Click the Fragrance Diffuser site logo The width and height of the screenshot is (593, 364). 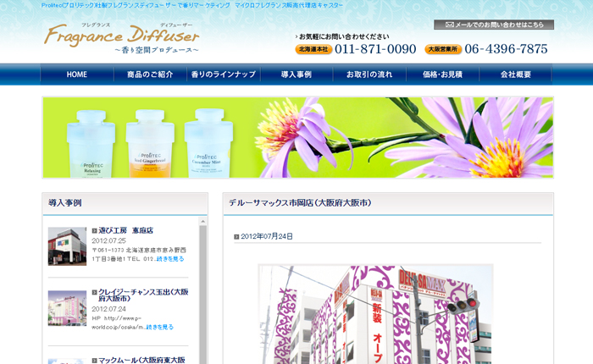click(x=121, y=38)
